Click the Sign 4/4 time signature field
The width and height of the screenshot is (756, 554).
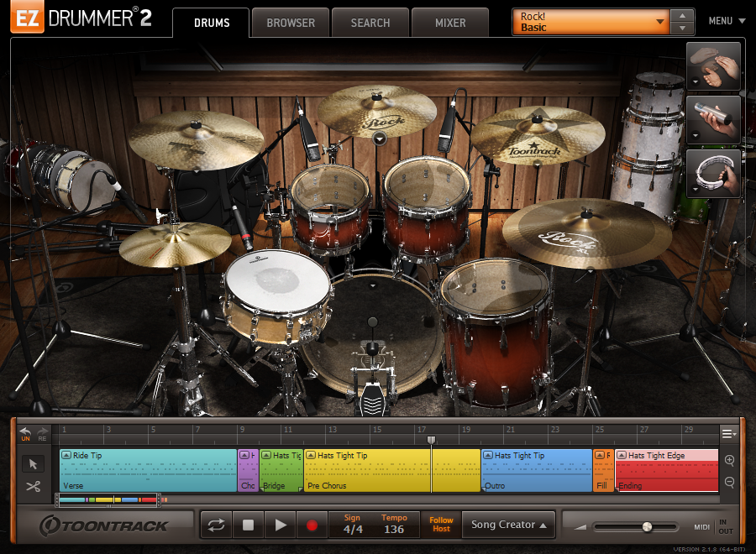(353, 525)
